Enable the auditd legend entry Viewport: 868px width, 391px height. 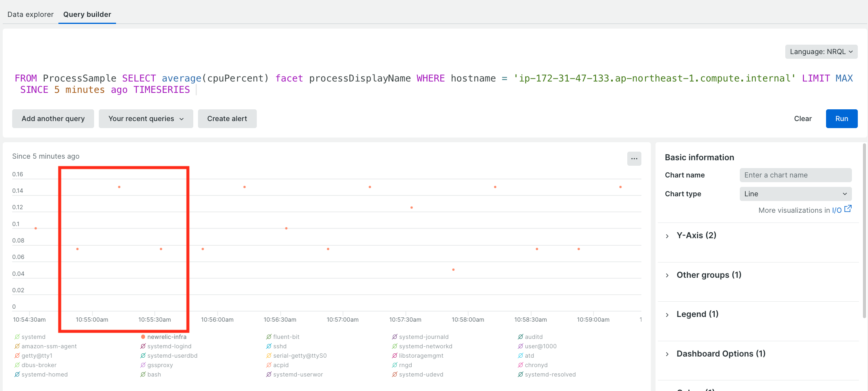(x=530, y=337)
